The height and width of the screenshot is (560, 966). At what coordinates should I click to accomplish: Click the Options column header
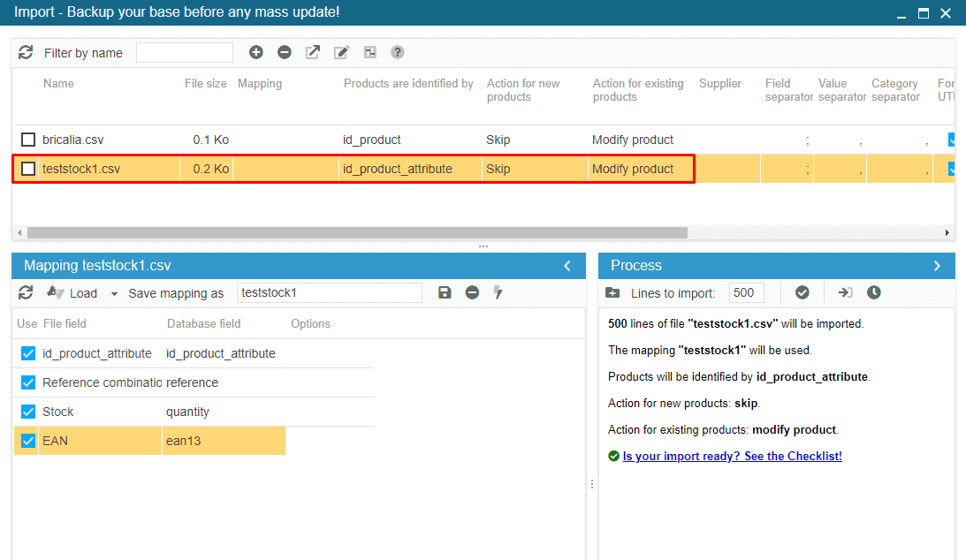(310, 323)
